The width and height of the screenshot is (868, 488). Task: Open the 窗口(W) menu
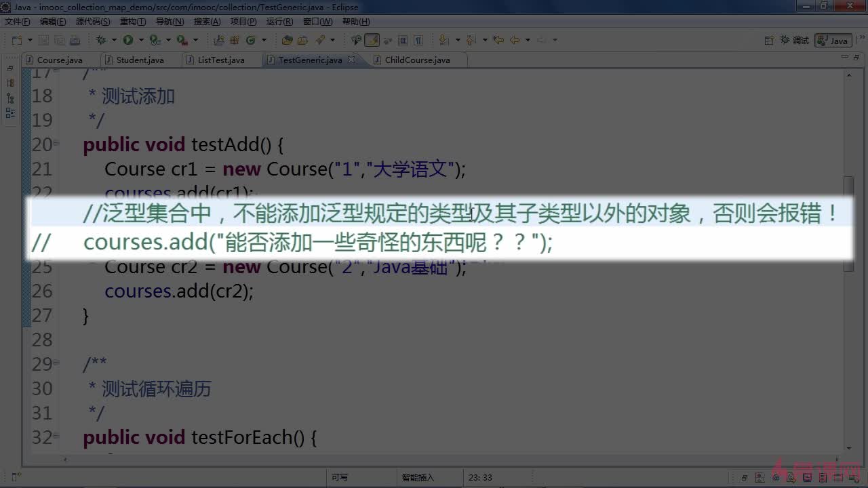(317, 22)
